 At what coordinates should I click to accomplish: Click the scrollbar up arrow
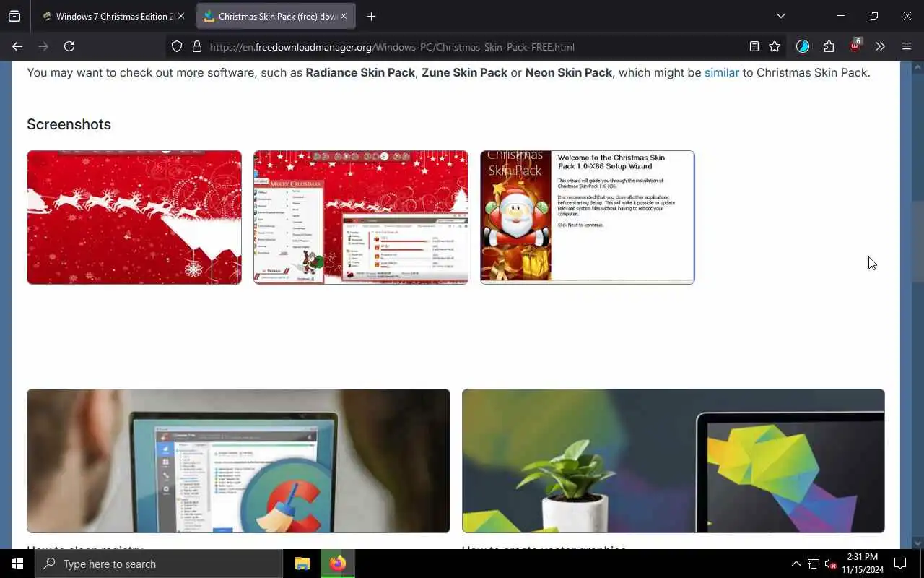(x=918, y=67)
